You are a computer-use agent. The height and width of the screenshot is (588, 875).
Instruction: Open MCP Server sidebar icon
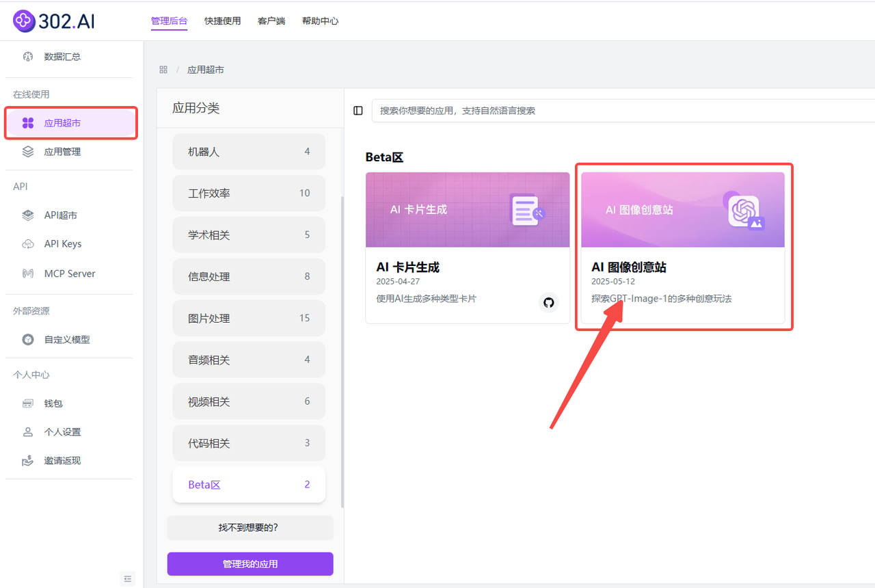coord(28,273)
